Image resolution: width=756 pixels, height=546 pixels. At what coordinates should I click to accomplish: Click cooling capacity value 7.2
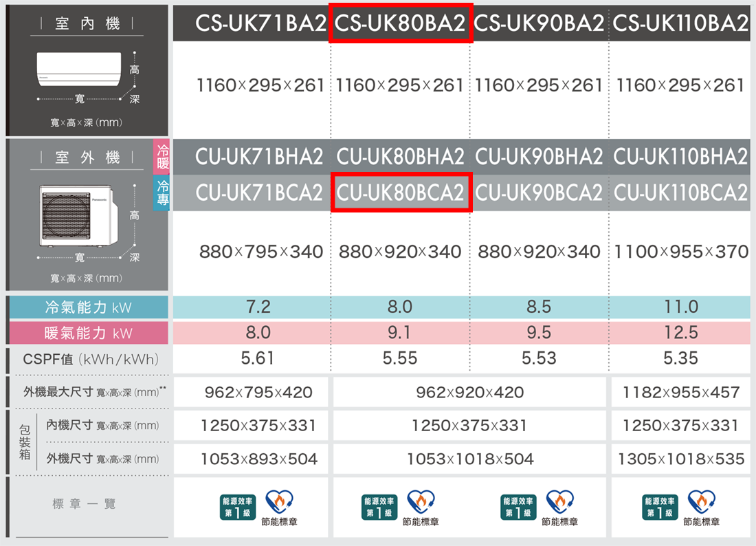(258, 307)
